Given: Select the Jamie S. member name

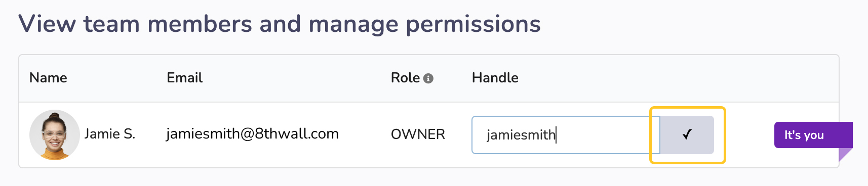Looking at the screenshot, I should [110, 134].
